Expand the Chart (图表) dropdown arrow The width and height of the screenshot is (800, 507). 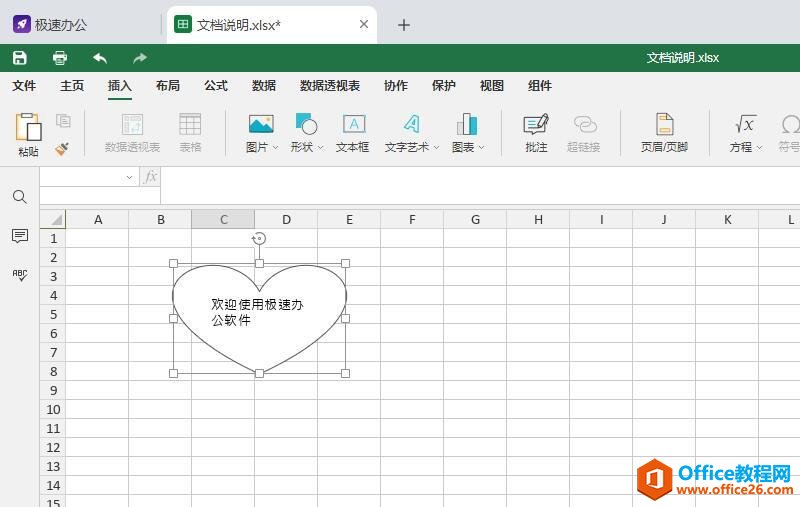click(x=481, y=147)
